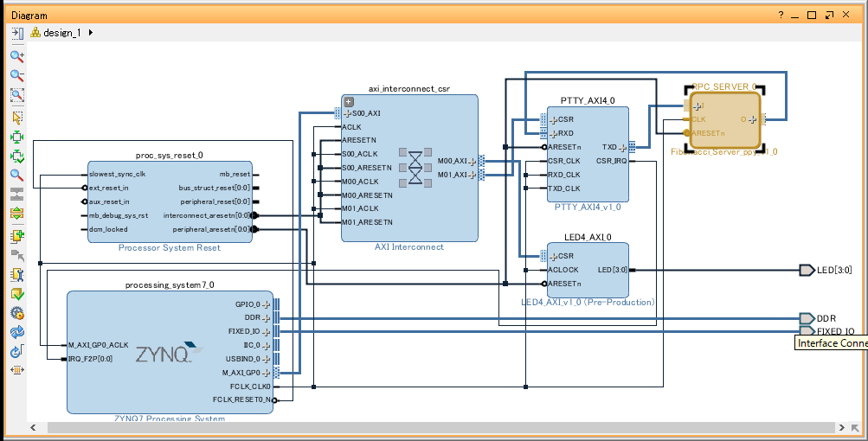Select the RPC_SERVER_0 block
868x441 pixels.
pos(724,120)
